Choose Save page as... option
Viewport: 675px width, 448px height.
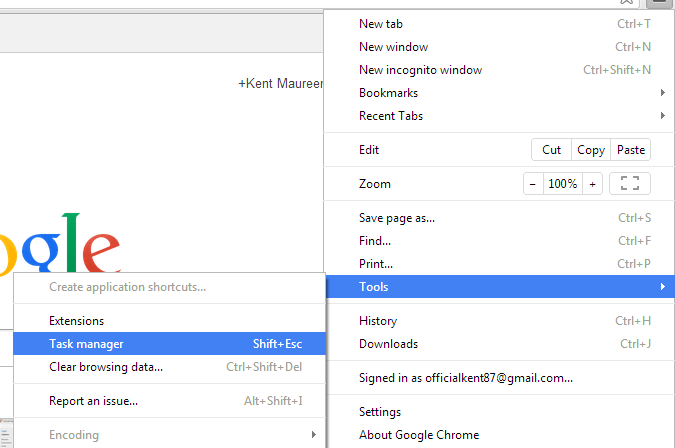(x=499, y=218)
